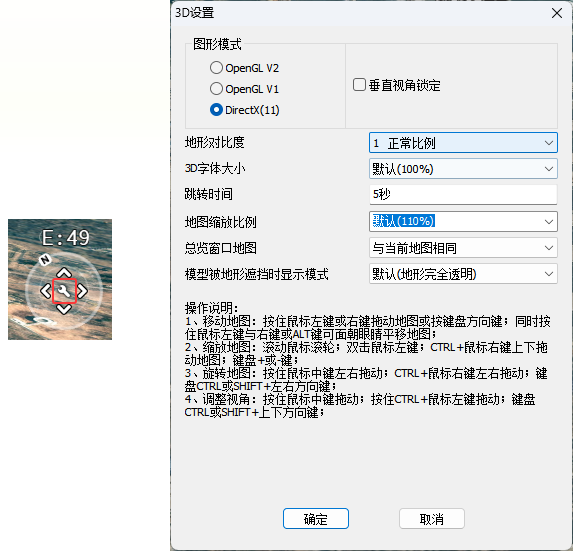Image resolution: width=573 pixels, height=553 pixels.
Task: Click the 操作说明 heading text
Action: 211,308
